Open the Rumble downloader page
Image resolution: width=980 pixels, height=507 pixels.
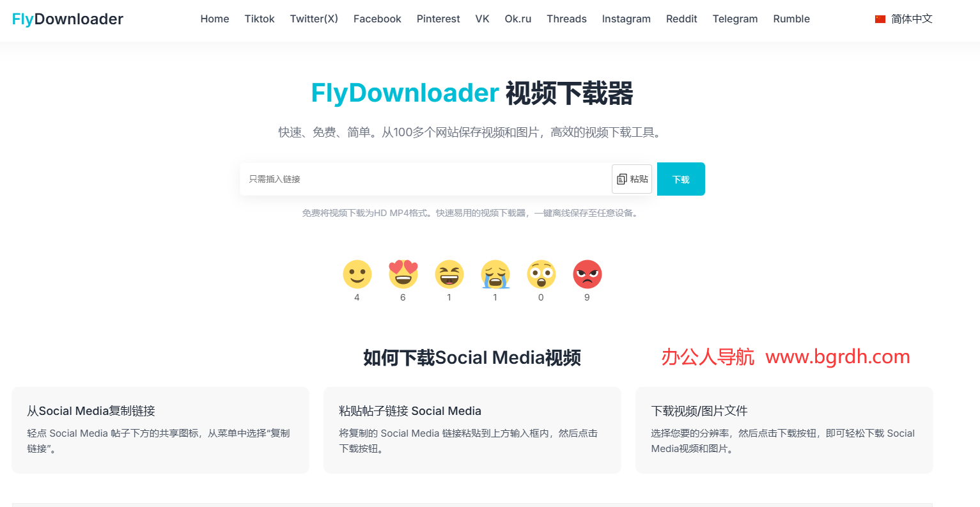tap(791, 19)
